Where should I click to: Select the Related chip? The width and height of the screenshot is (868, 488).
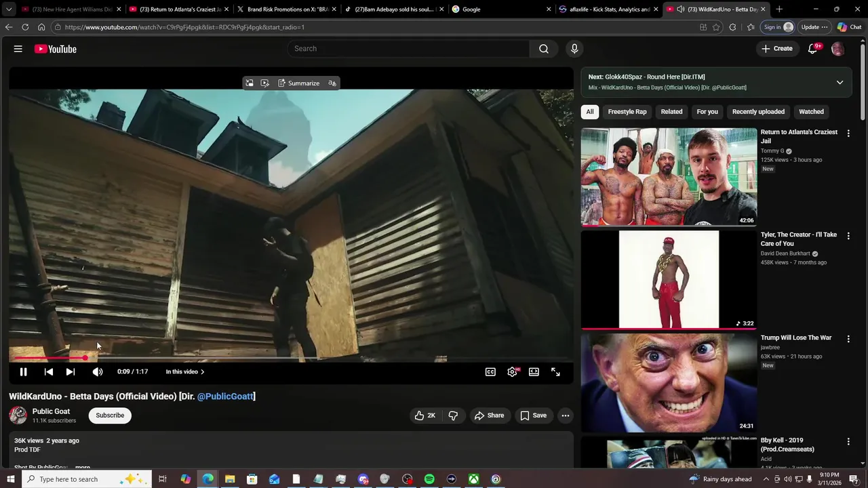[671, 112]
